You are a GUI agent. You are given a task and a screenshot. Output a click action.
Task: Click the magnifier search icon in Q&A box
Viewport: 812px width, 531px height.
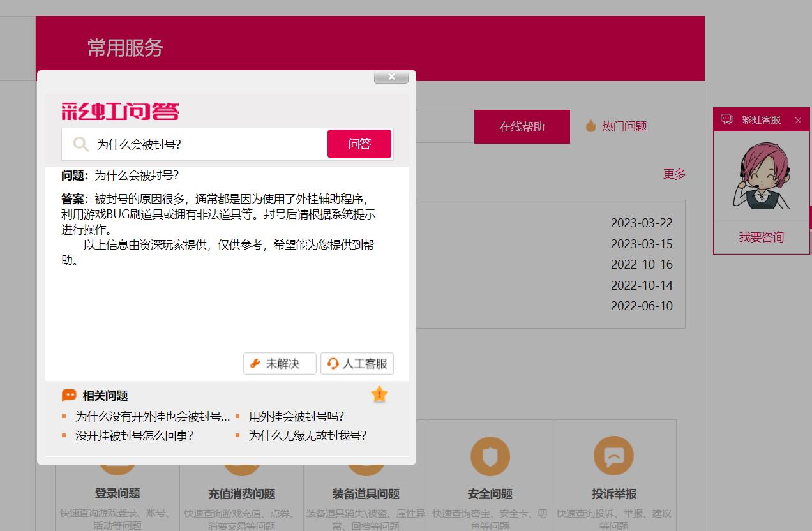click(x=80, y=144)
